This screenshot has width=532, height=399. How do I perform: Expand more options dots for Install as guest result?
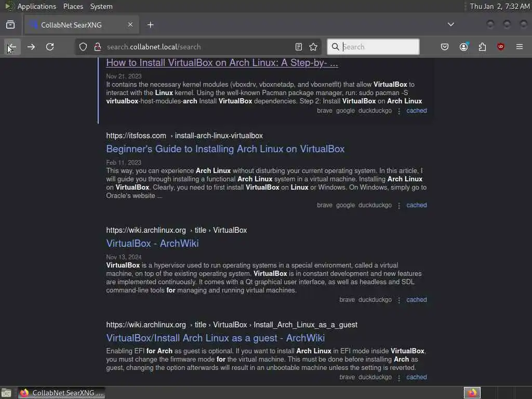[x=399, y=378]
